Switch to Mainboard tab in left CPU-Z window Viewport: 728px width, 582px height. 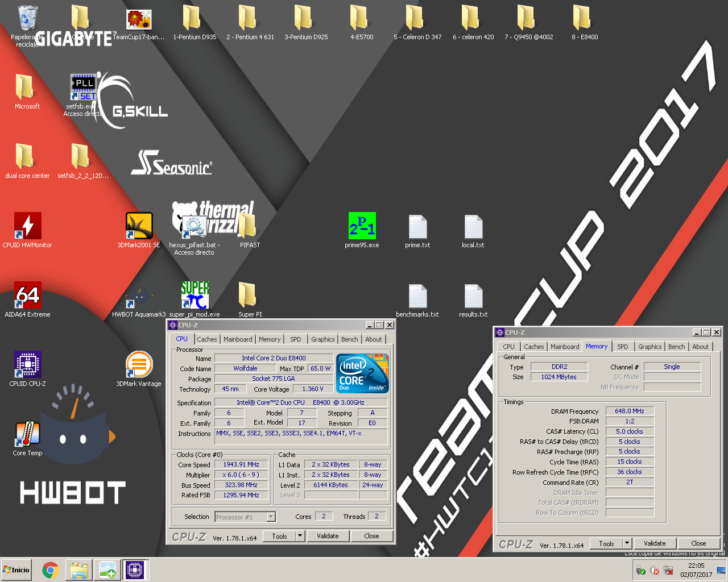click(x=238, y=339)
